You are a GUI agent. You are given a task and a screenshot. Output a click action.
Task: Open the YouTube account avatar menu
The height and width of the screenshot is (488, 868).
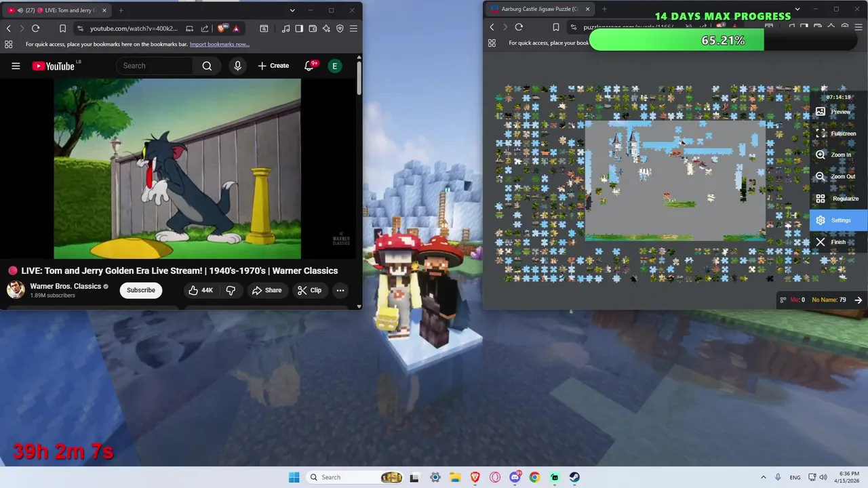[334, 66]
